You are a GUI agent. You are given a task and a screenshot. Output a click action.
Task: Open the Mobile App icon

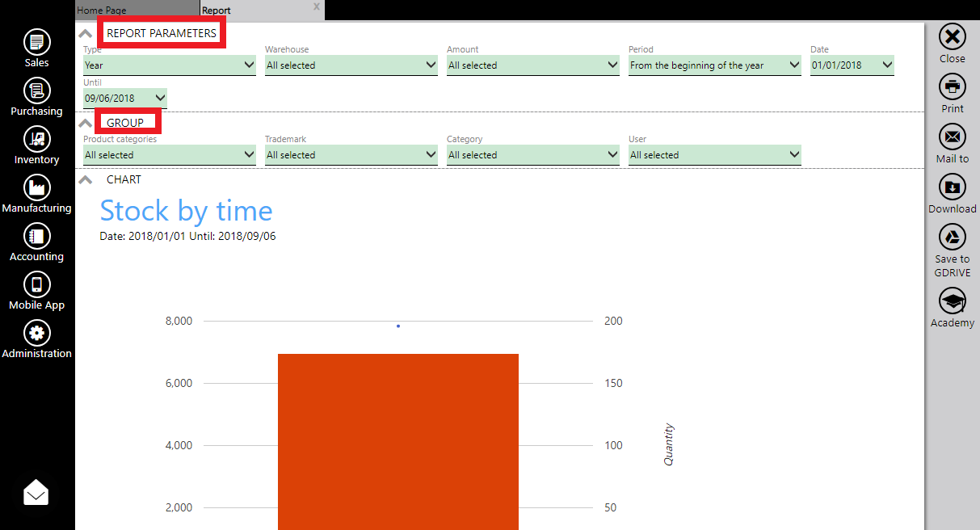point(36,284)
